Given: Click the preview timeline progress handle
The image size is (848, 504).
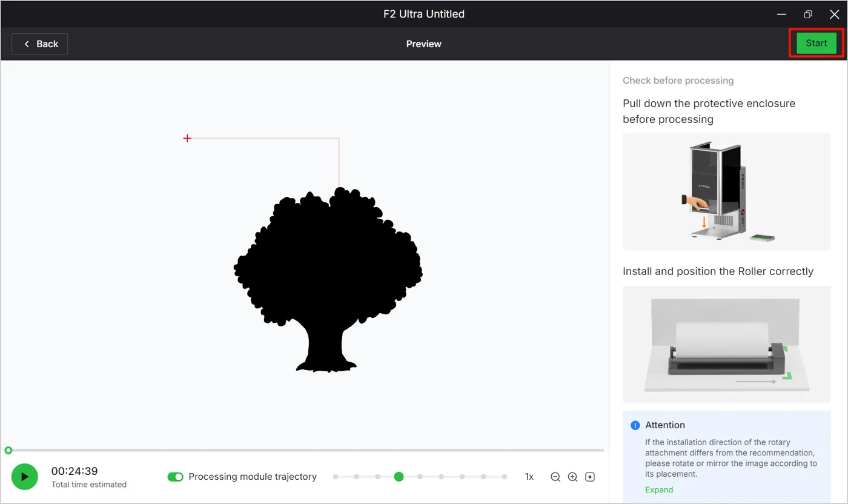Looking at the screenshot, I should [x=8, y=450].
